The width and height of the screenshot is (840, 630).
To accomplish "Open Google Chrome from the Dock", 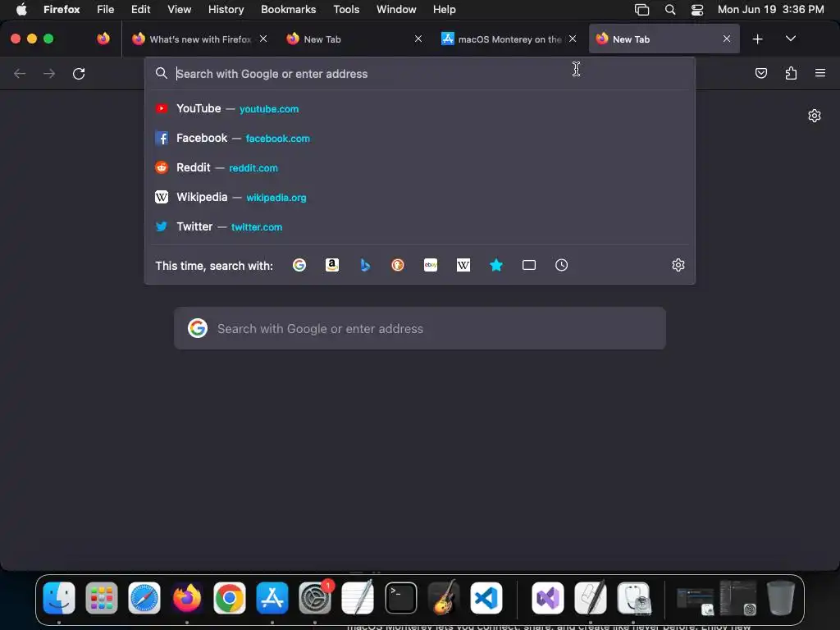I will pyautogui.click(x=230, y=598).
